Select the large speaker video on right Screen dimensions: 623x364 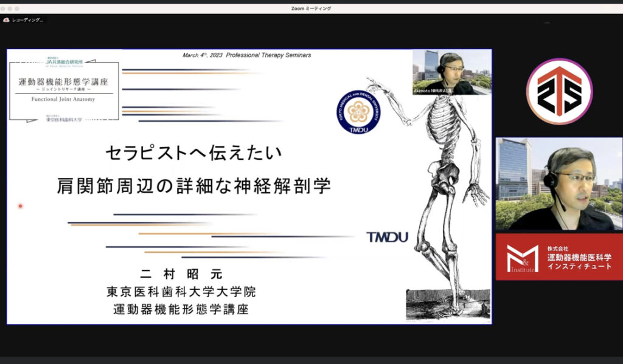click(559, 184)
